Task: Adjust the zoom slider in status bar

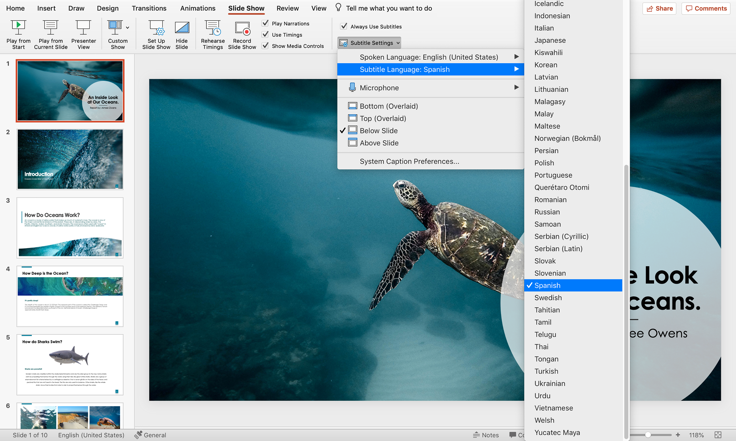Action: (x=648, y=435)
